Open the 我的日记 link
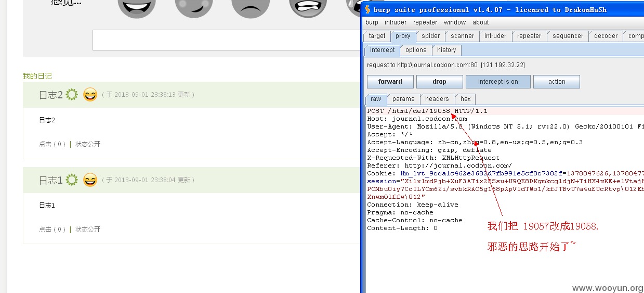Viewport: 644px width, 293px height. pos(37,76)
